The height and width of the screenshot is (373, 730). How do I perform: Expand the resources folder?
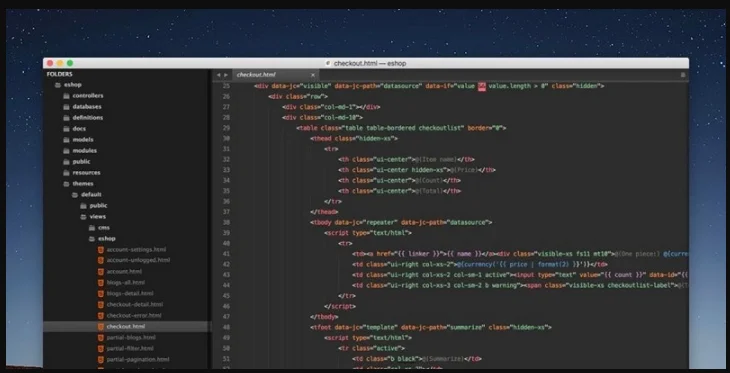pos(86,173)
